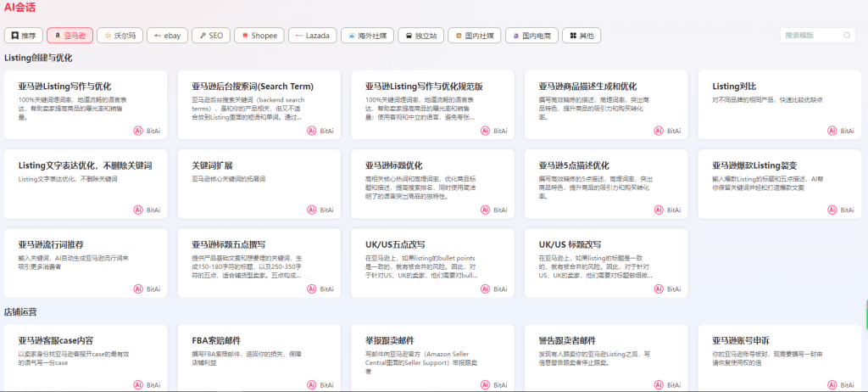The height and width of the screenshot is (392, 868).
Task: Select the 推荐 category tab
Action: (x=24, y=36)
